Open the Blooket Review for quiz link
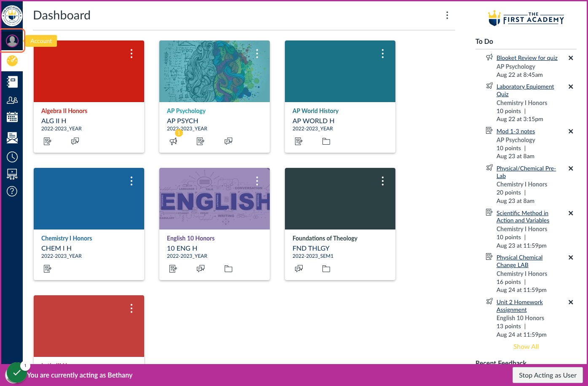The height and width of the screenshot is (386, 588). pos(527,58)
